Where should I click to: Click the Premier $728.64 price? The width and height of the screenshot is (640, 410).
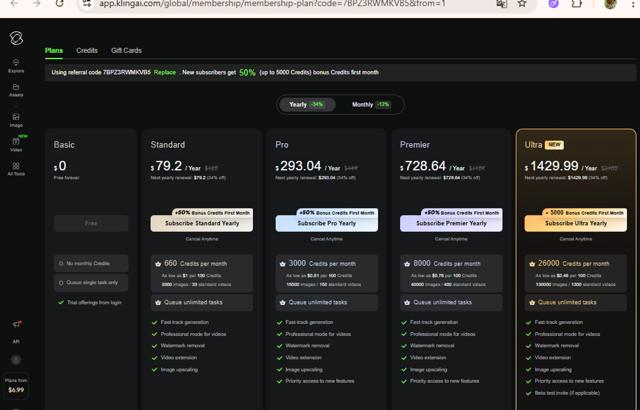[x=423, y=166]
